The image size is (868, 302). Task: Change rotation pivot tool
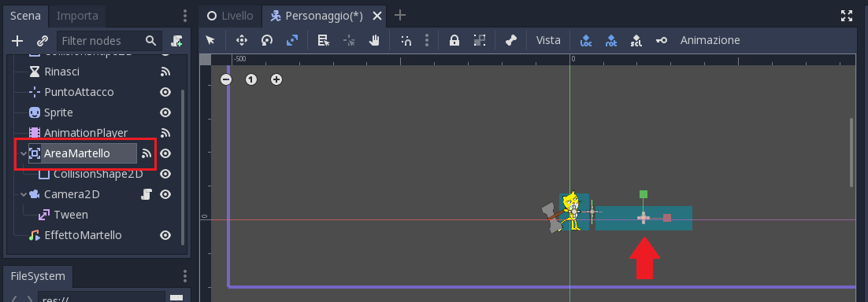(349, 40)
